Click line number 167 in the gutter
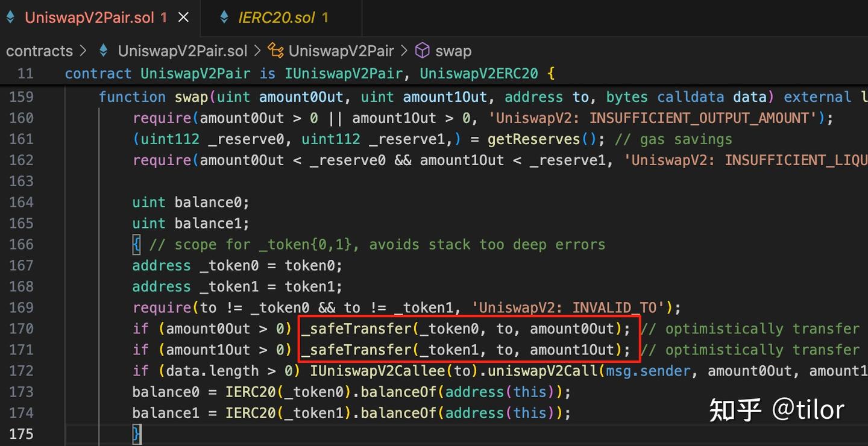This screenshot has height=446, width=868. [22, 266]
